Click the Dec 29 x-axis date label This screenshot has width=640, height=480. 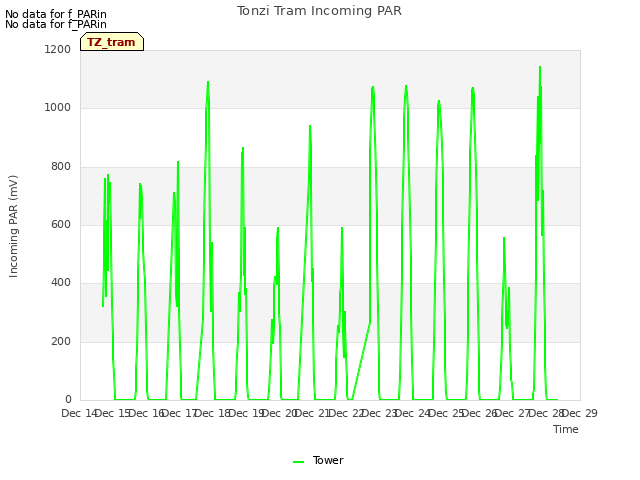coord(580,413)
